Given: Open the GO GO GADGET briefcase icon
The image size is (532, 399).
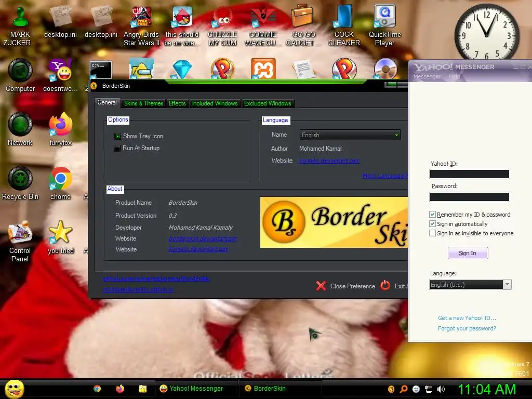Looking at the screenshot, I should 303,26.
